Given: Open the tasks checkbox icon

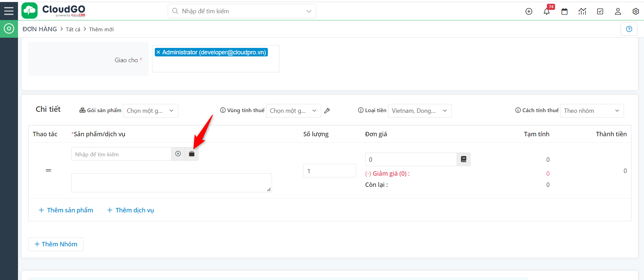Looking at the screenshot, I should click(x=600, y=12).
